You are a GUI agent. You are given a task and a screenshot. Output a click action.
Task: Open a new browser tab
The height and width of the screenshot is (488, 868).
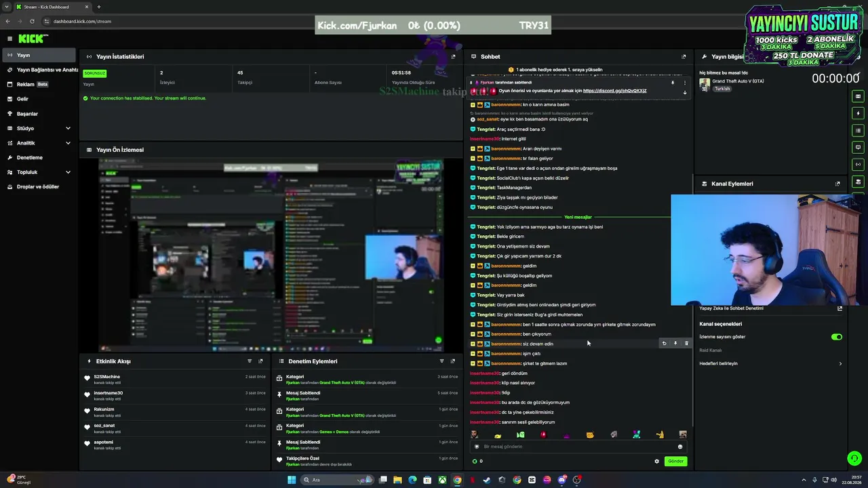pos(98,7)
